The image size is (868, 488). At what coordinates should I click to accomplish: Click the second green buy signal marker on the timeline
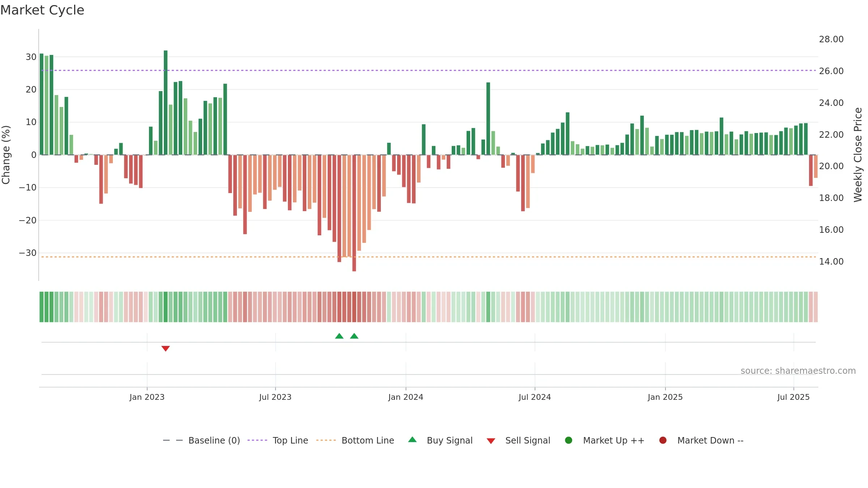tap(354, 336)
